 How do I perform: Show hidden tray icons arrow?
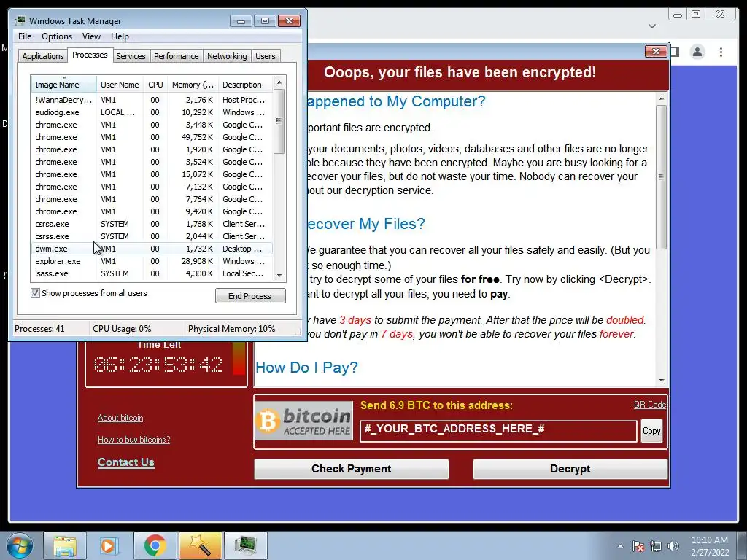620,546
